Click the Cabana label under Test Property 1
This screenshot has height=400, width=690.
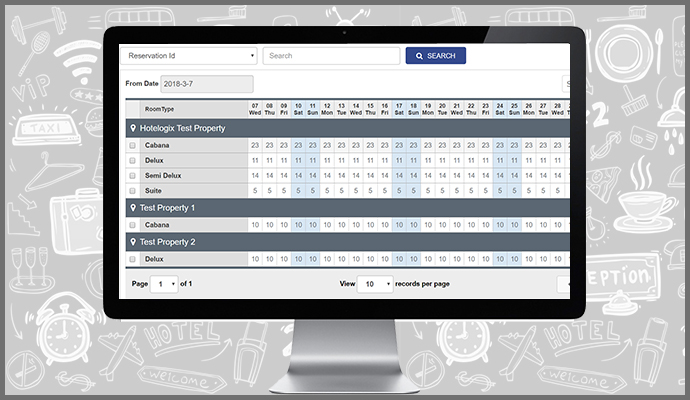tap(157, 225)
